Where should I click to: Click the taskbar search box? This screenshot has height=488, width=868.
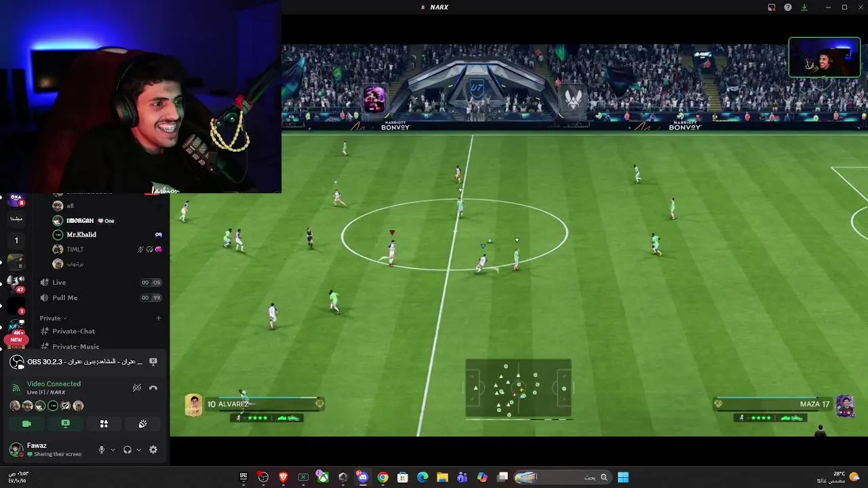click(562, 477)
